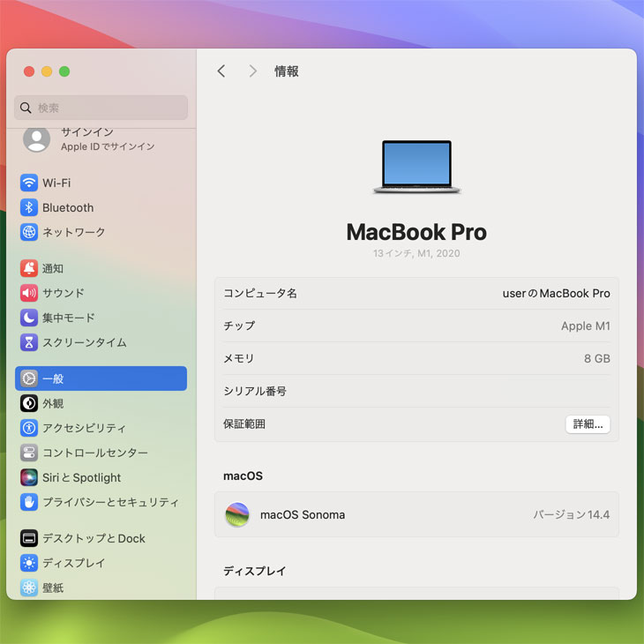
Task: Click the Apple ID avatar icon
Action: pos(36,139)
